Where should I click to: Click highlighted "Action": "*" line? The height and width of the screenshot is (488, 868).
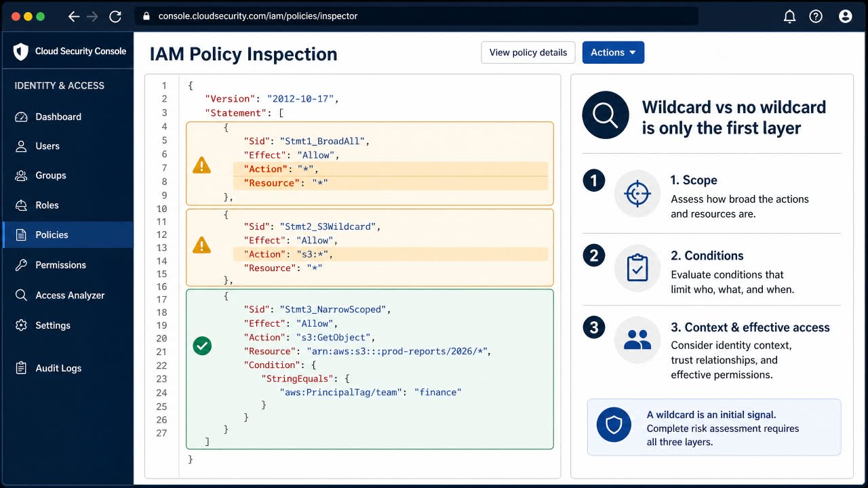click(x=390, y=169)
